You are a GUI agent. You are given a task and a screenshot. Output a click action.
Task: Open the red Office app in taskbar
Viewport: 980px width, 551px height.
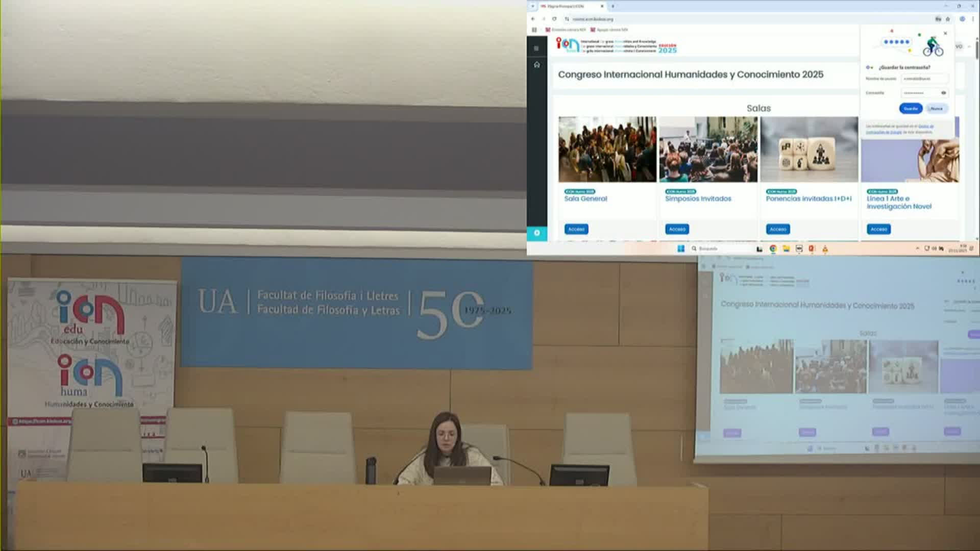click(x=812, y=248)
